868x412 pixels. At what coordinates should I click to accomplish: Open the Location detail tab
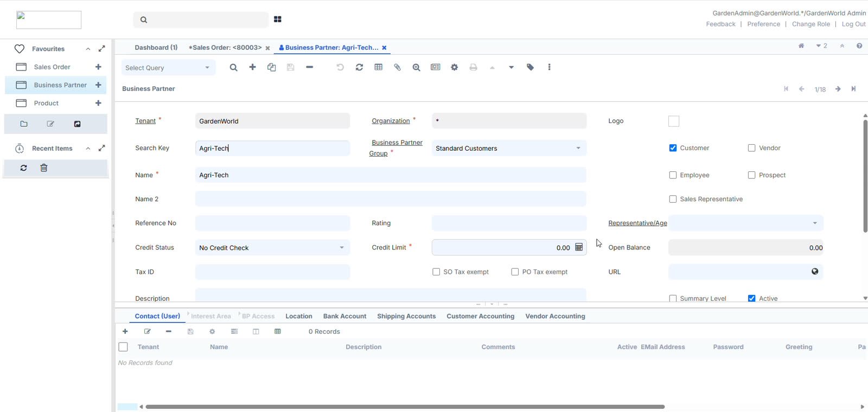coord(299,316)
